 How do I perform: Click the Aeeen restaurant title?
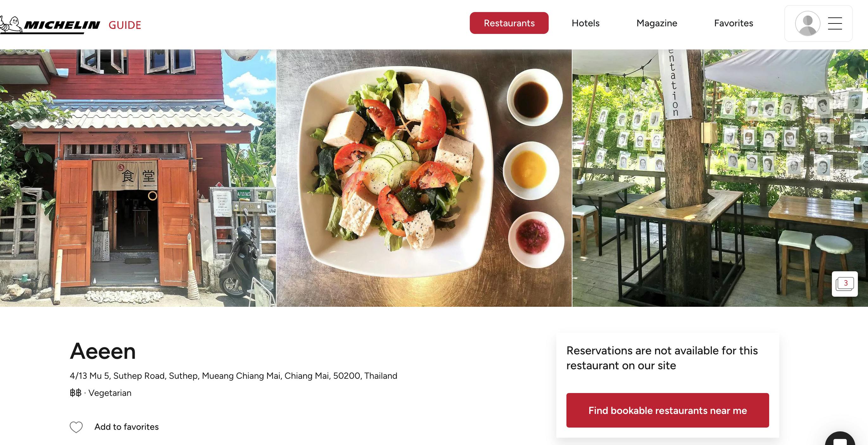pos(103,351)
